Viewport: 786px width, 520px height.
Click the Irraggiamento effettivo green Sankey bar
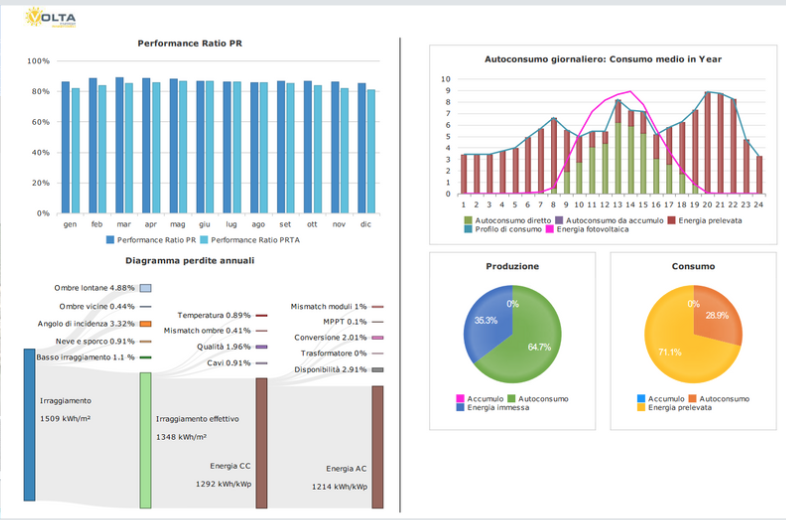(x=145, y=440)
